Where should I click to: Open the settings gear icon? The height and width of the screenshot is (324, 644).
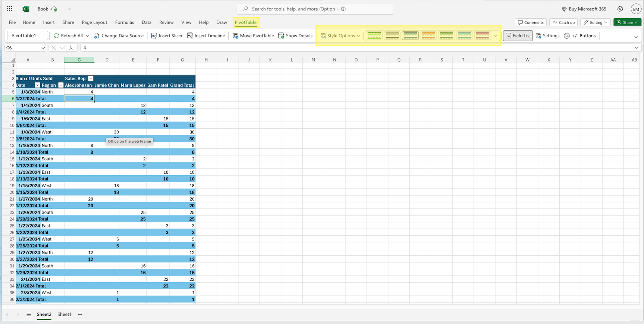coord(620,9)
